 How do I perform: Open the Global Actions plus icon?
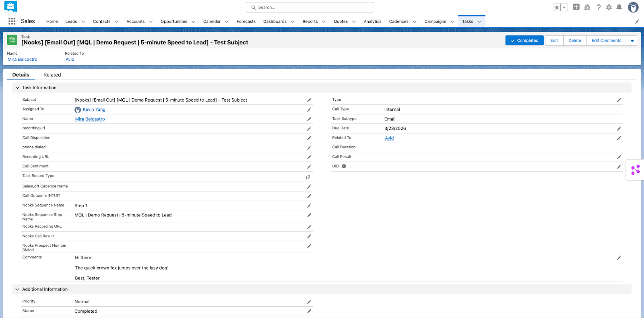(x=576, y=7)
